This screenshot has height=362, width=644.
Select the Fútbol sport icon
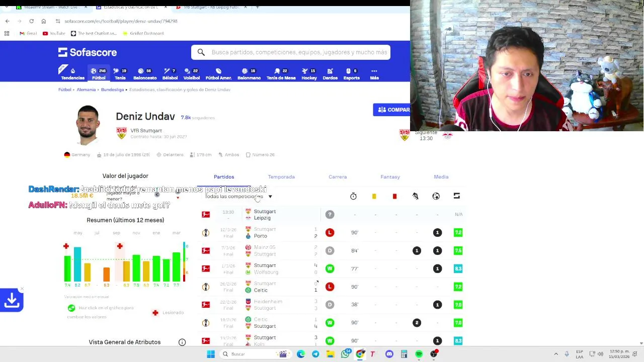(99, 73)
